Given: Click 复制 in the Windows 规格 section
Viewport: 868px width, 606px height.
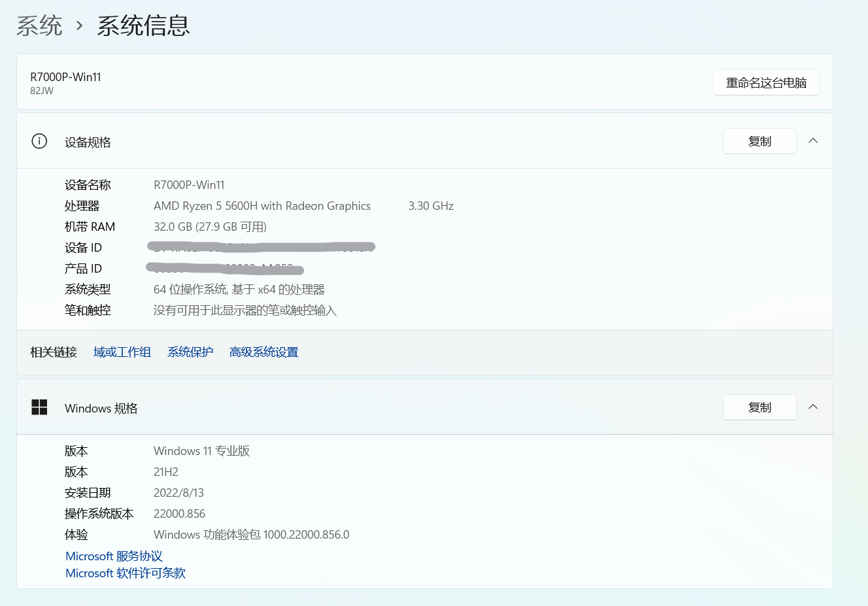Looking at the screenshot, I should (x=759, y=407).
